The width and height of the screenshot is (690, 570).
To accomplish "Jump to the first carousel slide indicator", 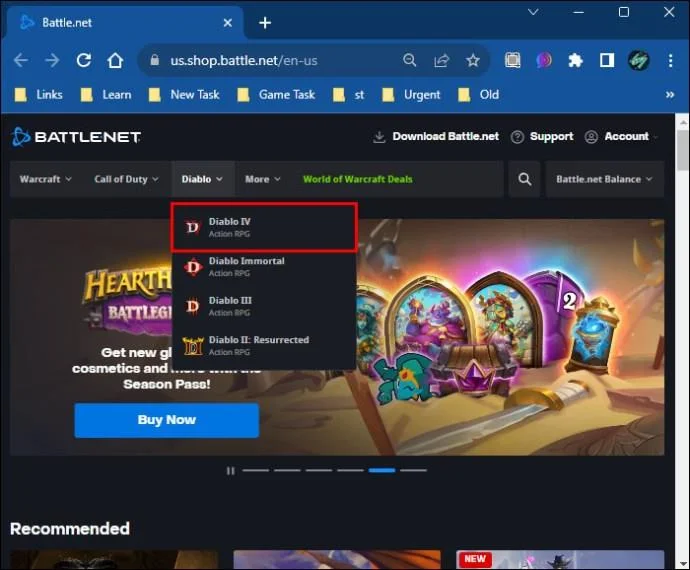I will [x=256, y=471].
